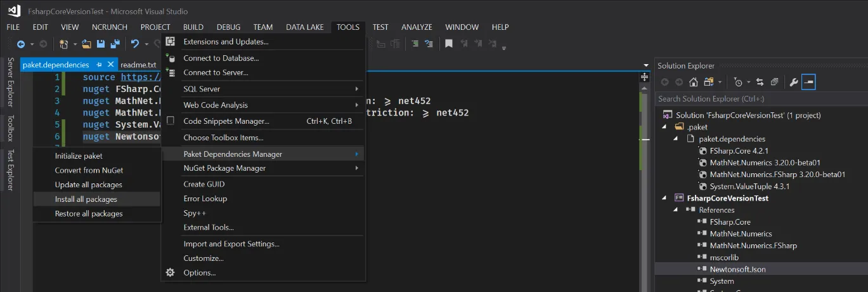Click Initialize paket menu entry
The width and height of the screenshot is (868, 292).
[x=96, y=156]
